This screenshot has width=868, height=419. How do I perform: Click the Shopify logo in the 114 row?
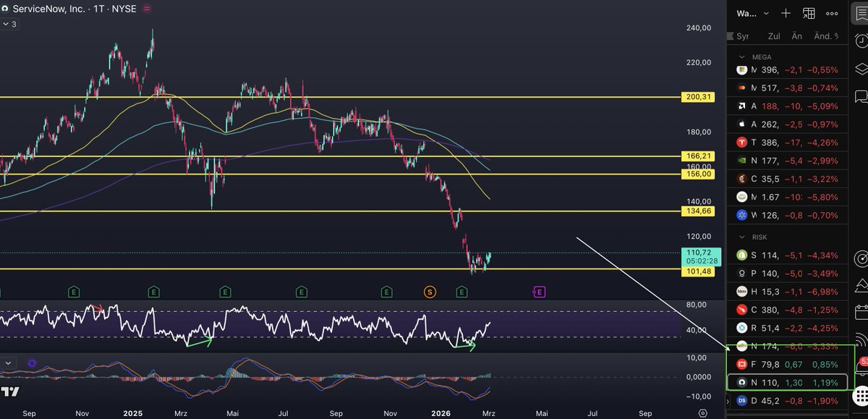tap(741, 255)
